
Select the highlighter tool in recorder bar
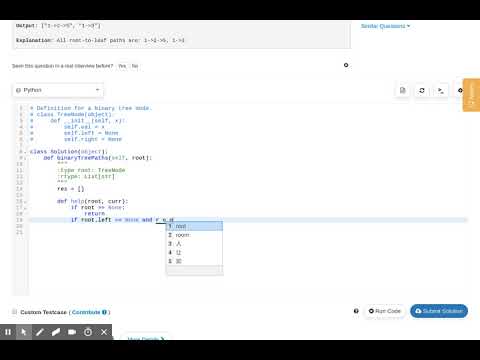tap(56, 332)
